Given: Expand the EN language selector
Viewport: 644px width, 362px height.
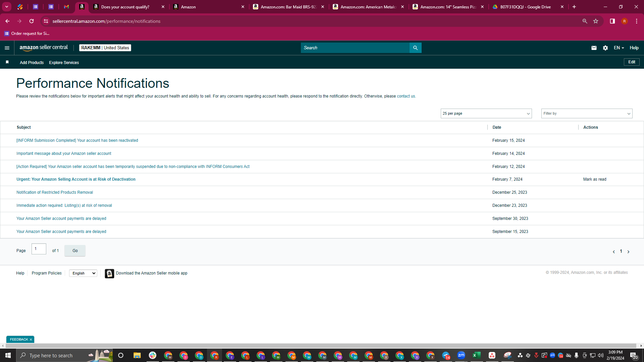Looking at the screenshot, I should point(619,48).
